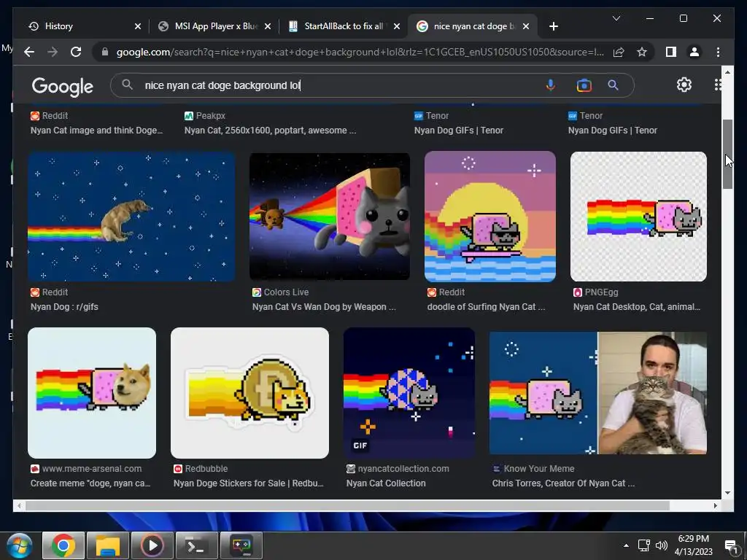Click the horizontal scrollbar thumb
The height and width of the screenshot is (560, 747).
click(348, 506)
